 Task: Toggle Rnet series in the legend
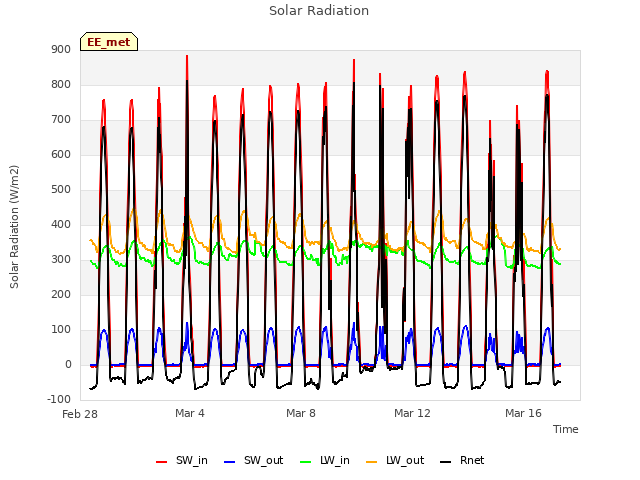[462, 460]
